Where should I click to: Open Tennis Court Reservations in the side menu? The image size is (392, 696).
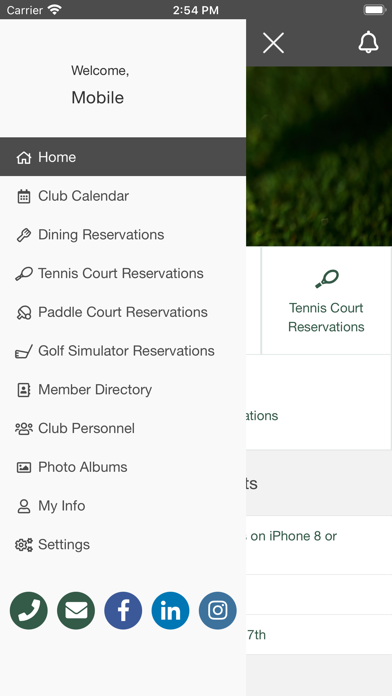[x=123, y=273]
